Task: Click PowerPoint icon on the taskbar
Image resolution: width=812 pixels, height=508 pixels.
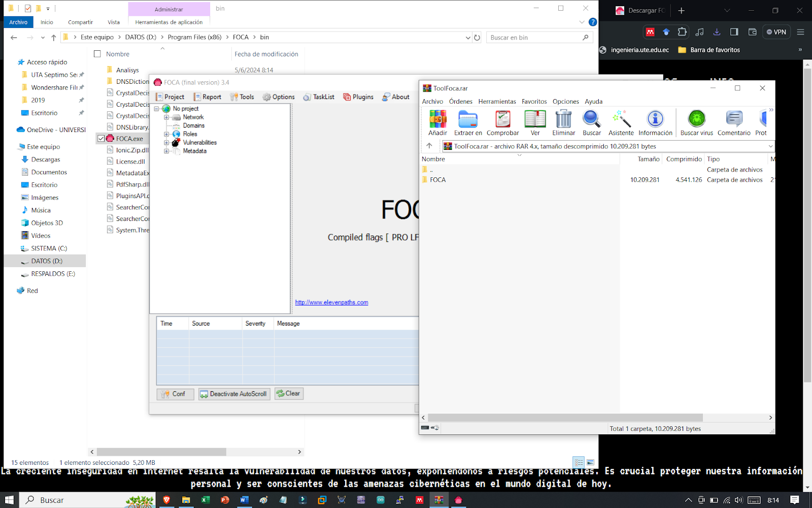Action: click(225, 500)
